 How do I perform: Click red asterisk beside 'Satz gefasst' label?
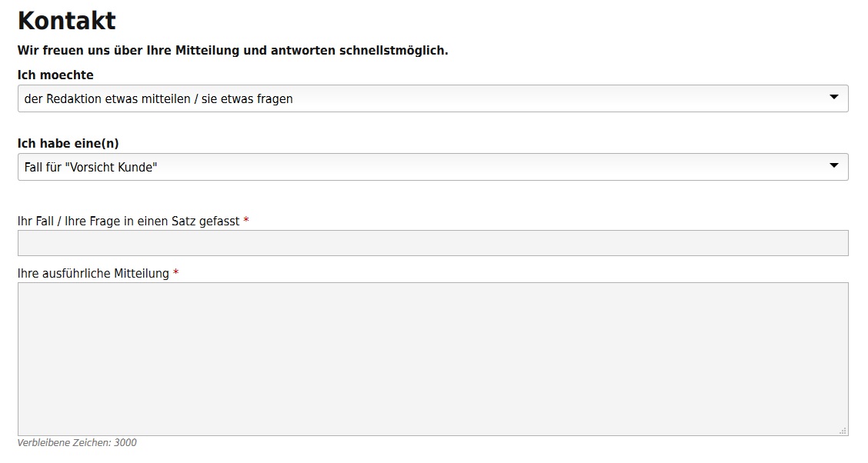(x=246, y=220)
